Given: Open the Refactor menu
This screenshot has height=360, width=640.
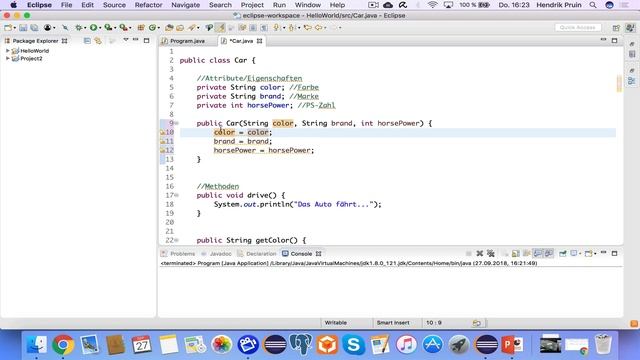Looking at the screenshot, I should click(149, 5).
